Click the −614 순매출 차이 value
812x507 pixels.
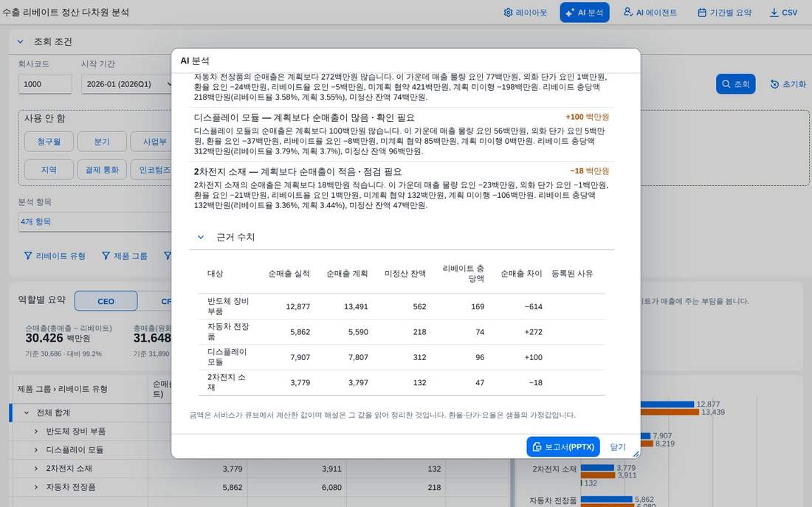[x=534, y=306]
